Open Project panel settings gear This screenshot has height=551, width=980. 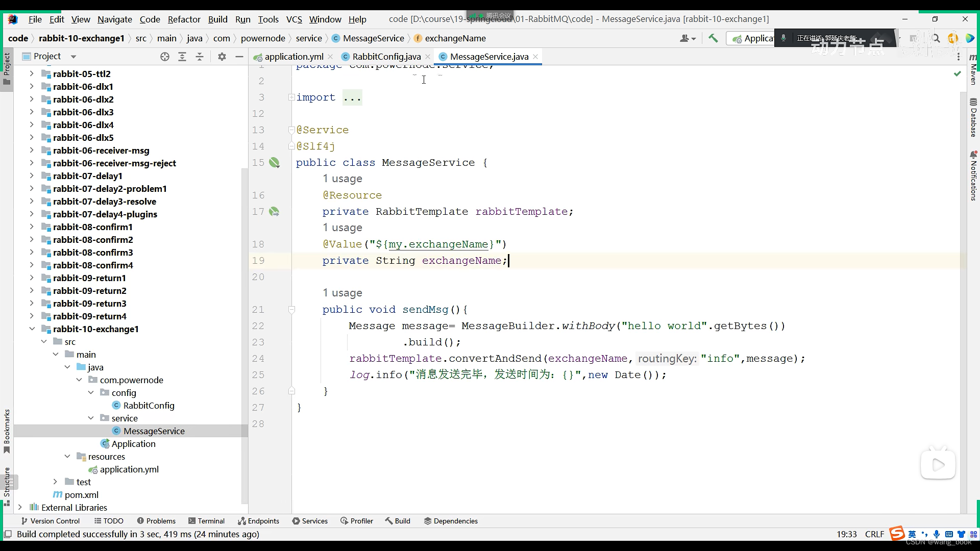(222, 57)
